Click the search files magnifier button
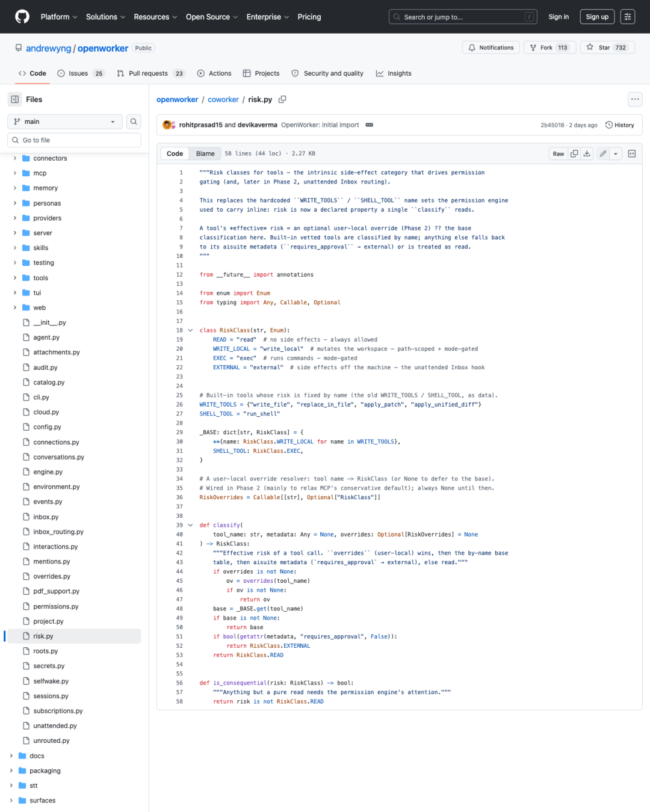650x812 pixels. point(134,121)
